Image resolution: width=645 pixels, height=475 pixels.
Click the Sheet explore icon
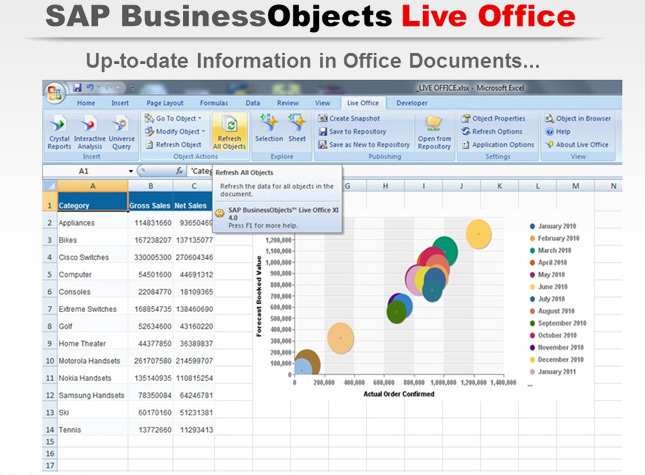point(297,129)
